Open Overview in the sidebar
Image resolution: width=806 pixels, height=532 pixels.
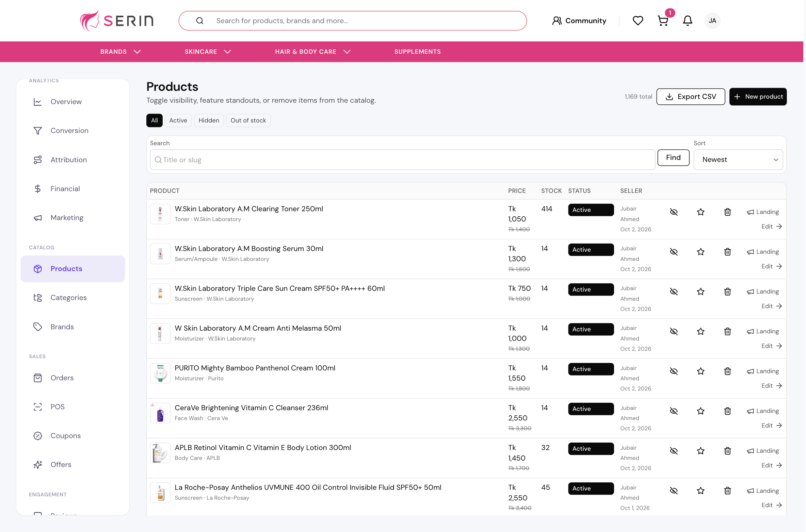pyautogui.click(x=73, y=102)
